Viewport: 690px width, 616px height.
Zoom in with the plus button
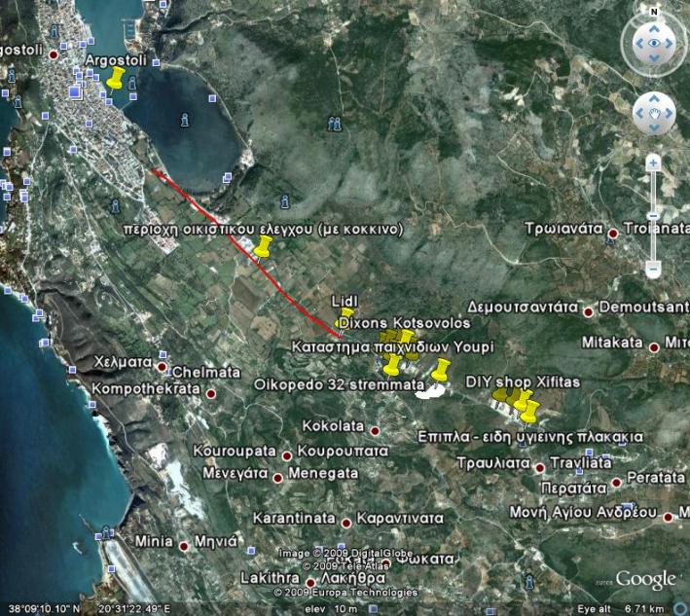[653, 163]
